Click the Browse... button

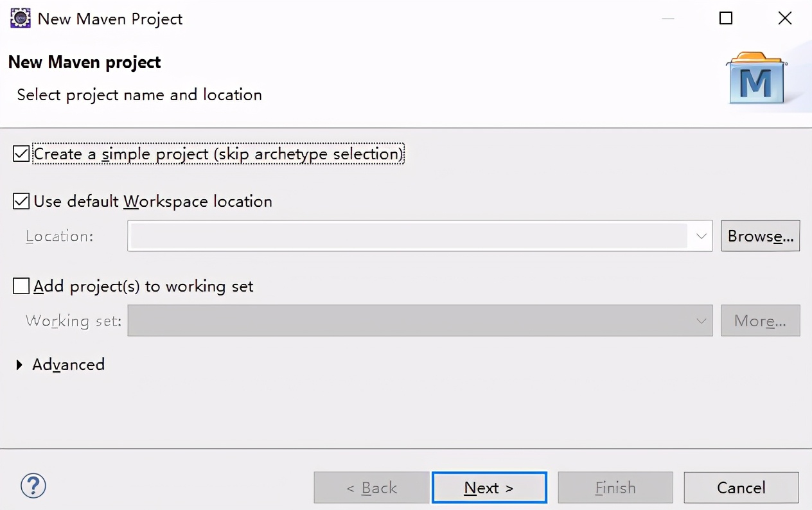[x=761, y=236]
